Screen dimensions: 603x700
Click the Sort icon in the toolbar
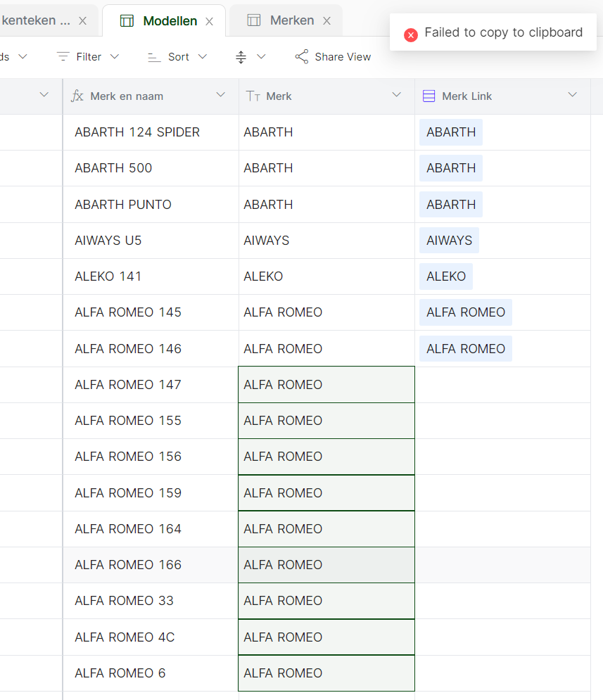point(155,56)
